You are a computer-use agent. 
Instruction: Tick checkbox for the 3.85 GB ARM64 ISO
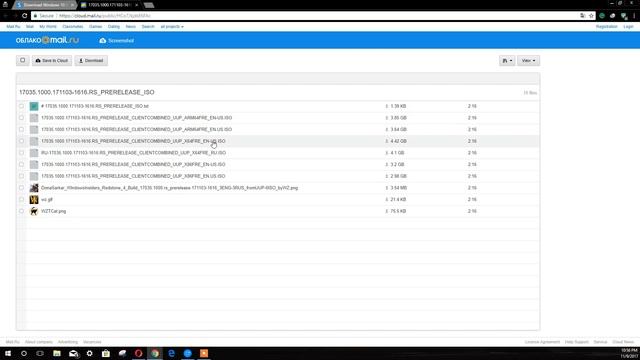(x=21, y=118)
